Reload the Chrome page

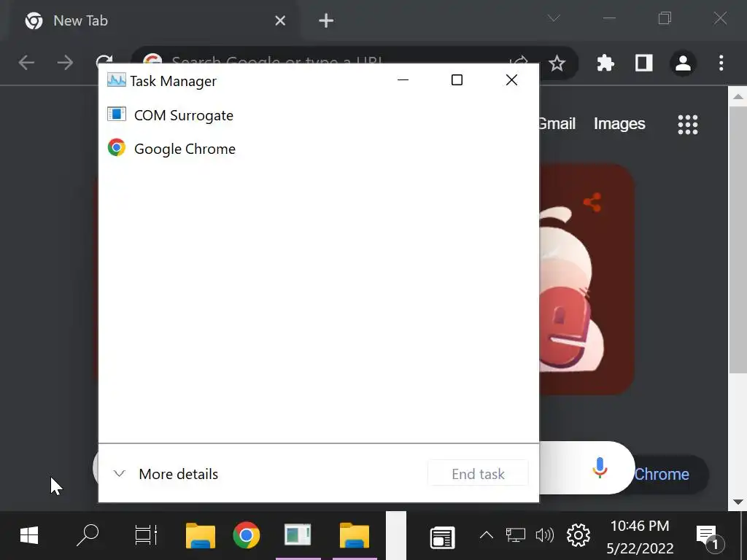pyautogui.click(x=104, y=60)
